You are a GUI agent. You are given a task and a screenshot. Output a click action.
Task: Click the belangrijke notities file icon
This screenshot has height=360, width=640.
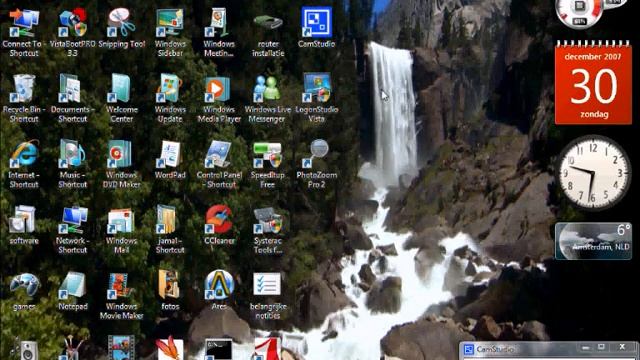[267, 284]
